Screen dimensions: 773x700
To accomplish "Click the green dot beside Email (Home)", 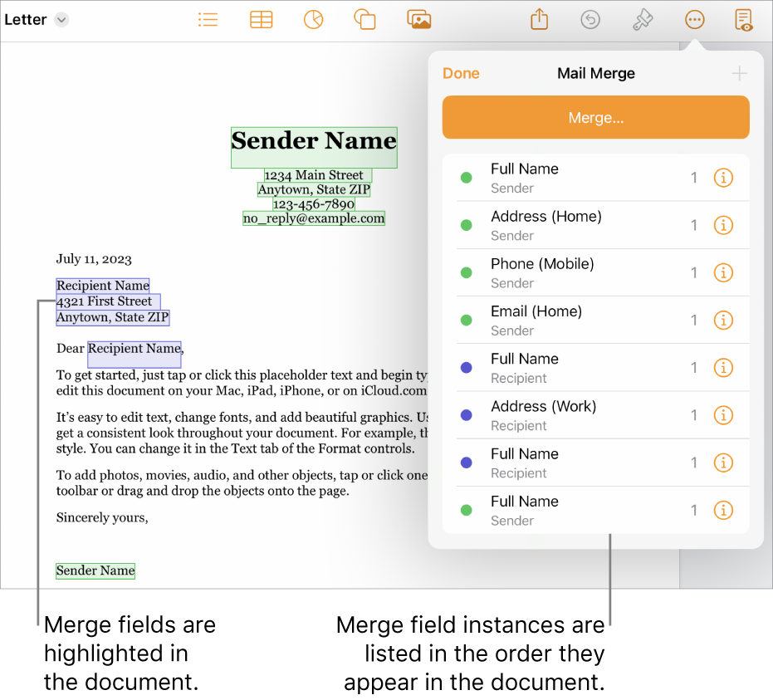I will [466, 321].
